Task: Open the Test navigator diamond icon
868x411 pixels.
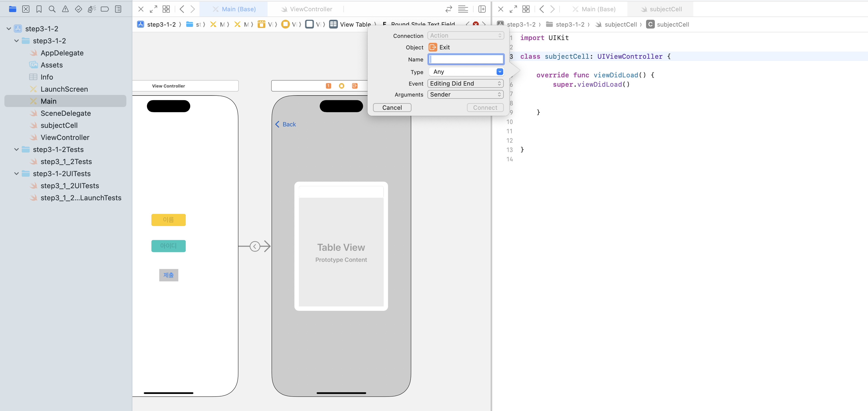Action: pos(79,9)
